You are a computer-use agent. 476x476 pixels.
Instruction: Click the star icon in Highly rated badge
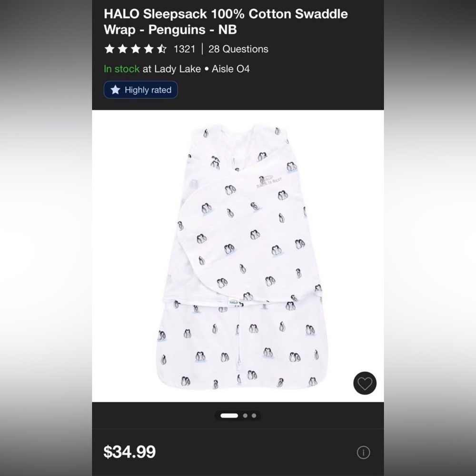coord(115,90)
